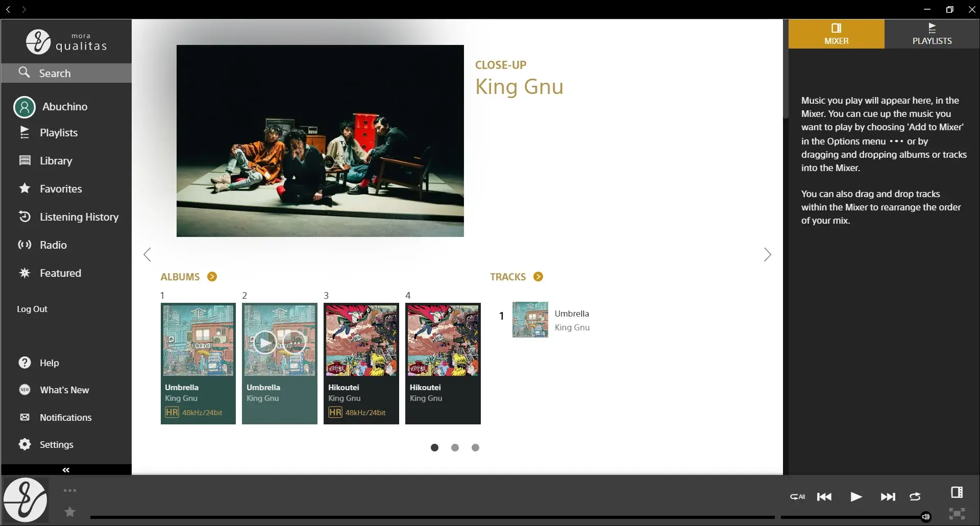980x526 pixels.
Task: Show the next featured slide
Action: click(767, 255)
